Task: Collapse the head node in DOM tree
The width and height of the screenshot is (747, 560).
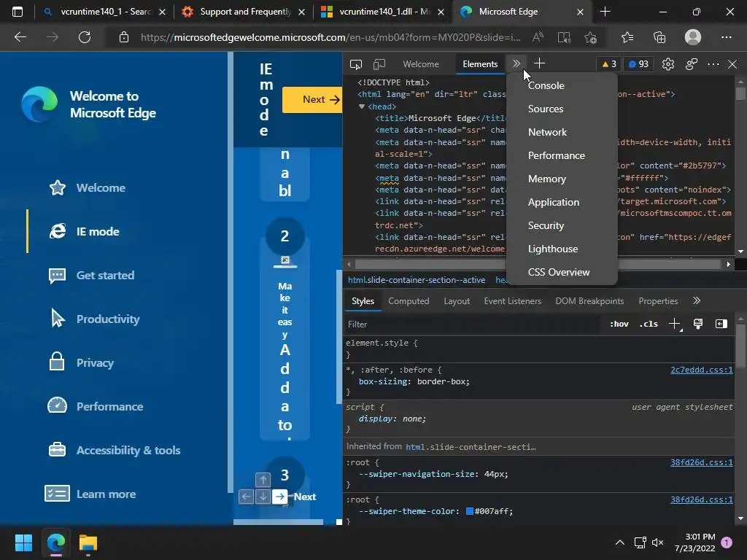Action: pos(362,106)
